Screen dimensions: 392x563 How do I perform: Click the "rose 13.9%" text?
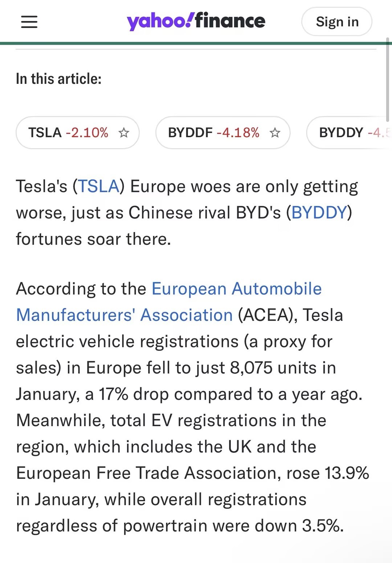tap(327, 473)
